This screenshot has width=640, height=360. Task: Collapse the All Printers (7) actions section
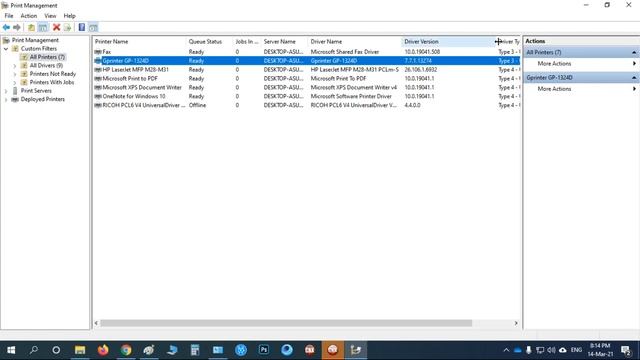pos(634,52)
